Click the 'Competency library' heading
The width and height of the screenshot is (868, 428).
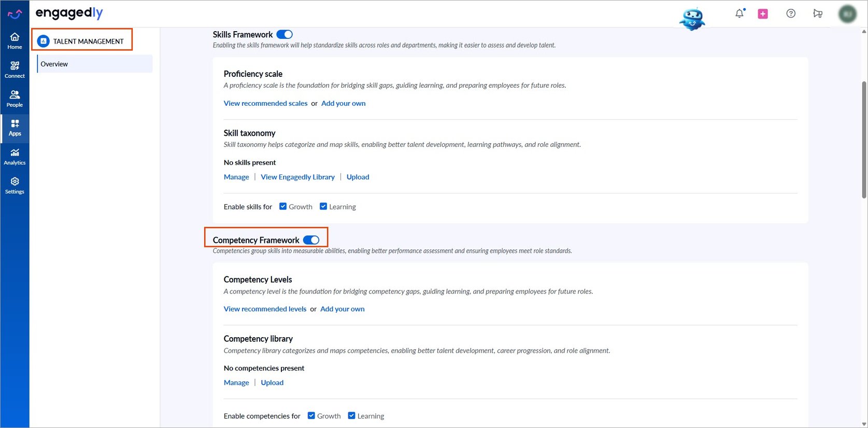click(x=258, y=338)
